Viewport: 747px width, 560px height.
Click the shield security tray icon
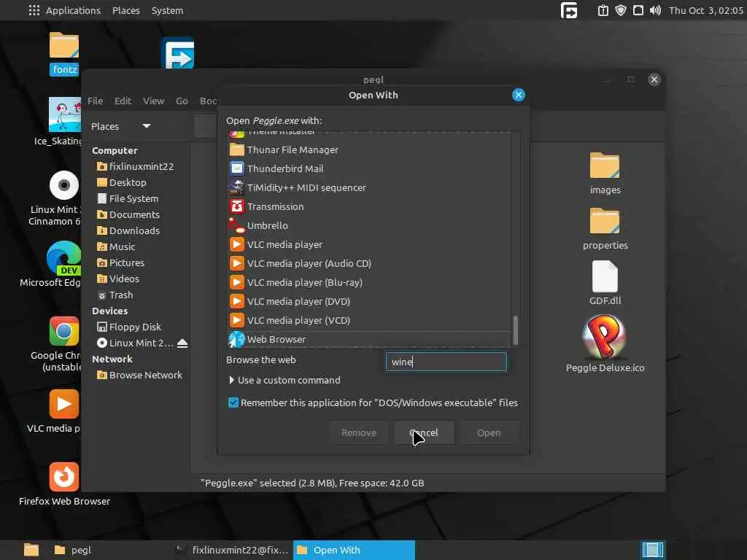click(x=620, y=10)
